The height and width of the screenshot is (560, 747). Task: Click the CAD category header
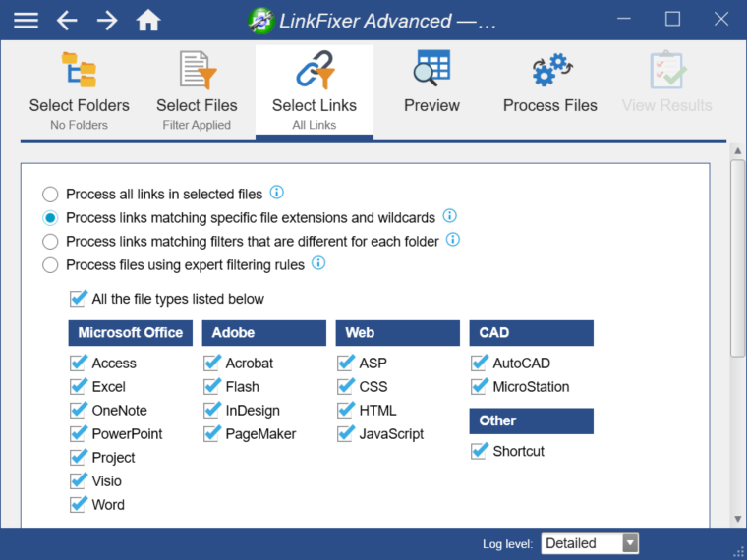(532, 333)
